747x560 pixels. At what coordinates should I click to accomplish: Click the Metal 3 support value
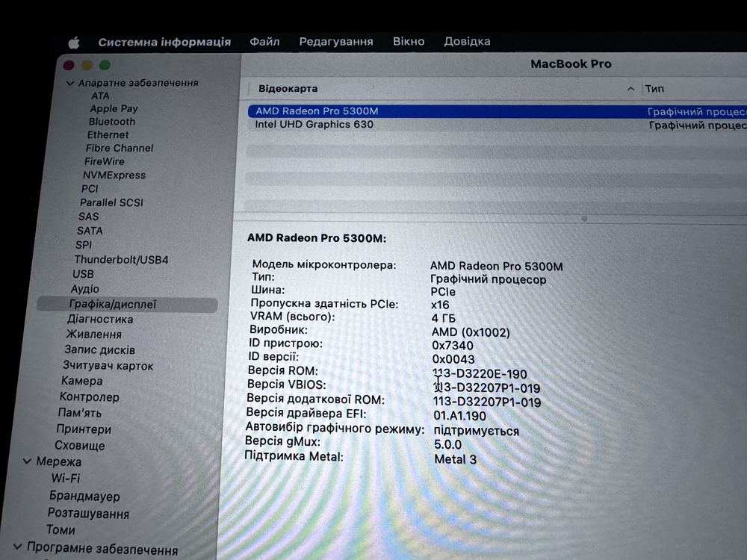[x=456, y=459]
